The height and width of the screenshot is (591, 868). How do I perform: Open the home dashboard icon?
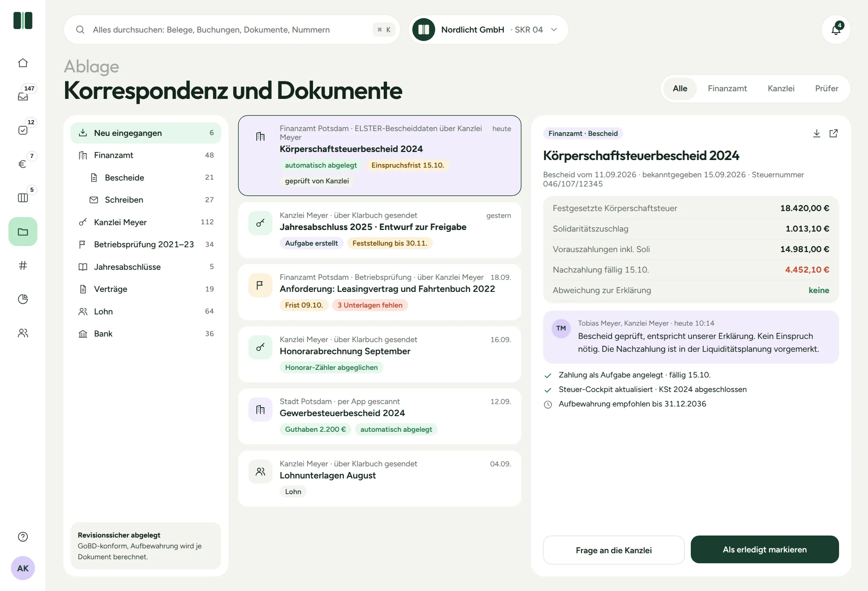23,63
